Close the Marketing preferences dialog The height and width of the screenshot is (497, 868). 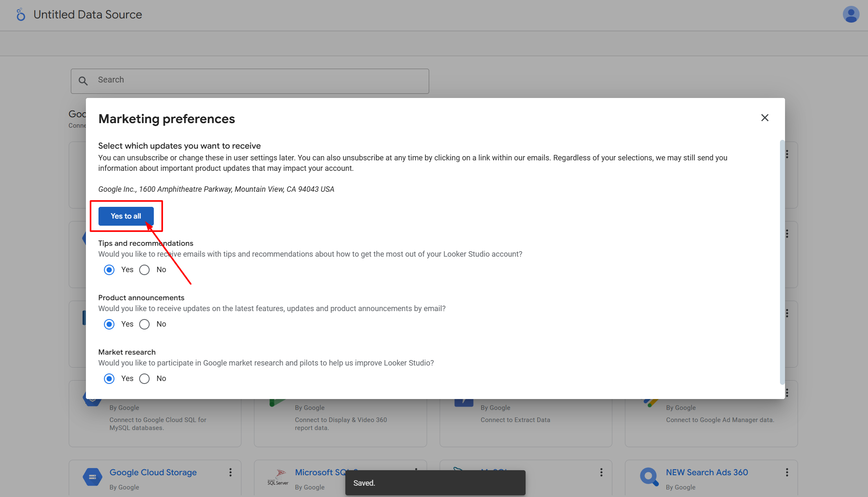tap(764, 118)
